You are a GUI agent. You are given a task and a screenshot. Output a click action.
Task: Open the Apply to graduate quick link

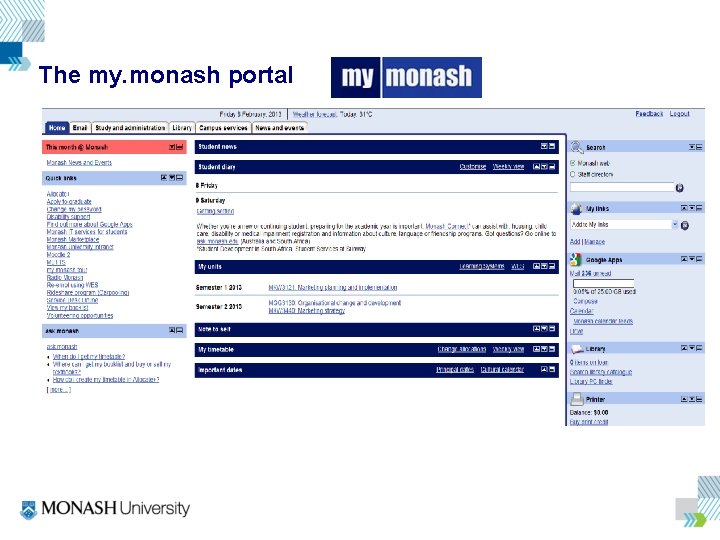point(69,202)
